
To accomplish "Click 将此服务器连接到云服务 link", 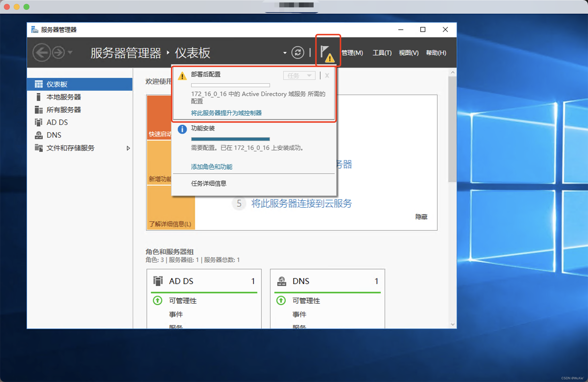I will 301,203.
